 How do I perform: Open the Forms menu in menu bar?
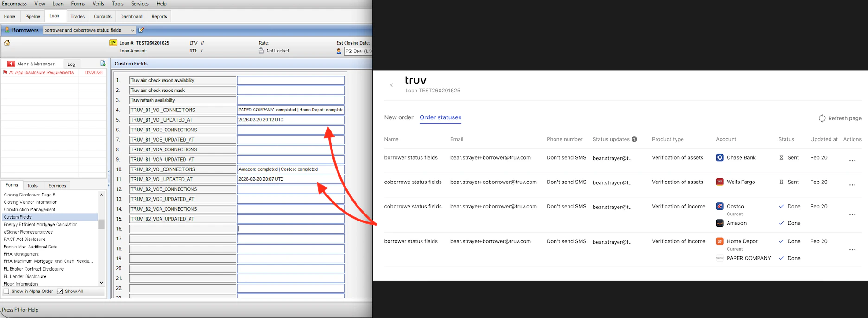(78, 4)
